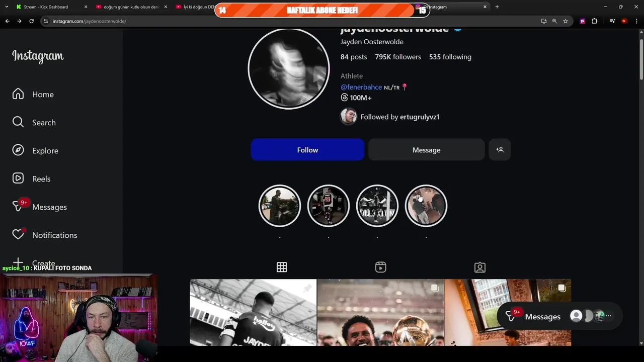Open the post with brick interior

tap(508, 312)
